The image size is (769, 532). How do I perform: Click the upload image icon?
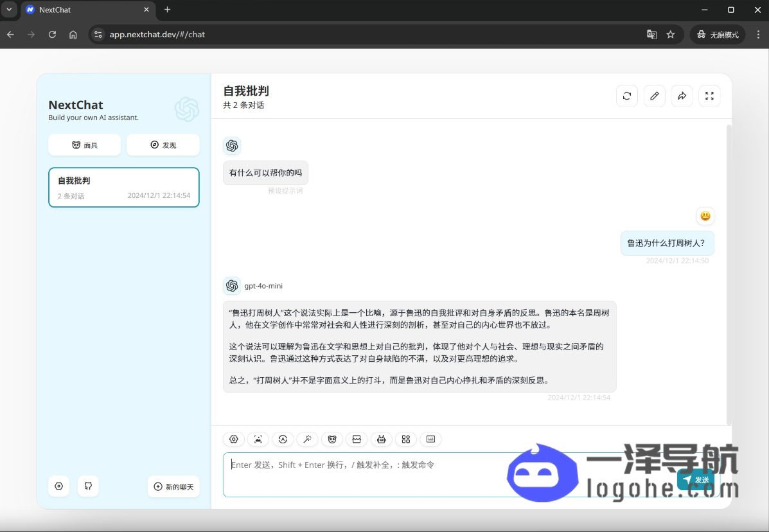(x=258, y=439)
